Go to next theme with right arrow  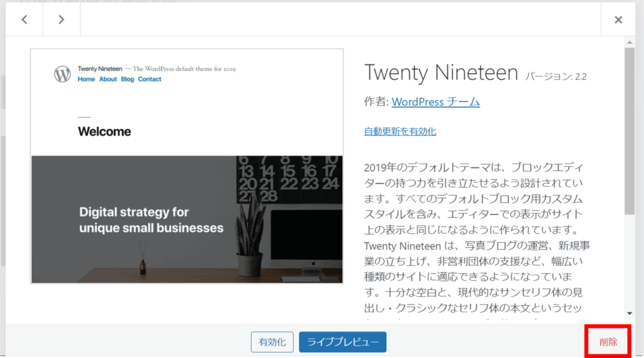61,20
